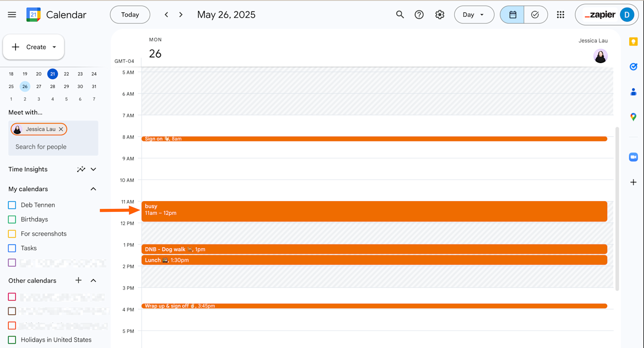644x348 pixels.
Task: Click the vertical scrollbar of day grid
Action: (x=617, y=209)
